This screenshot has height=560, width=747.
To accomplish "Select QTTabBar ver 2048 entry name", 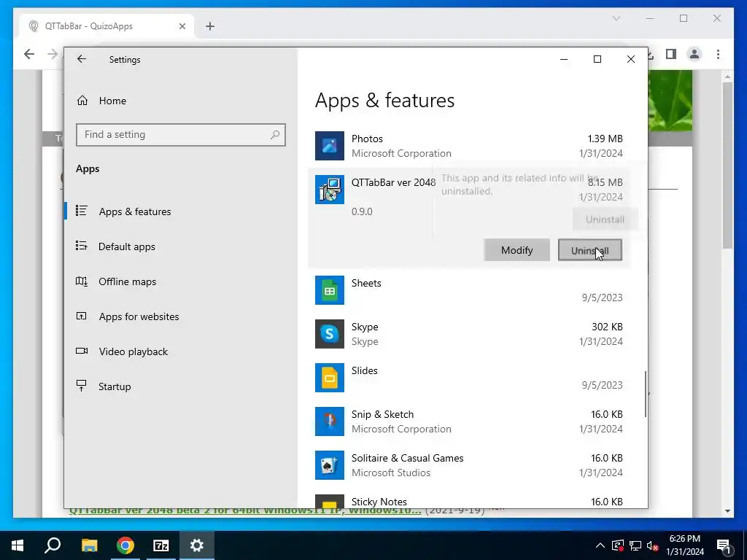I will [393, 182].
